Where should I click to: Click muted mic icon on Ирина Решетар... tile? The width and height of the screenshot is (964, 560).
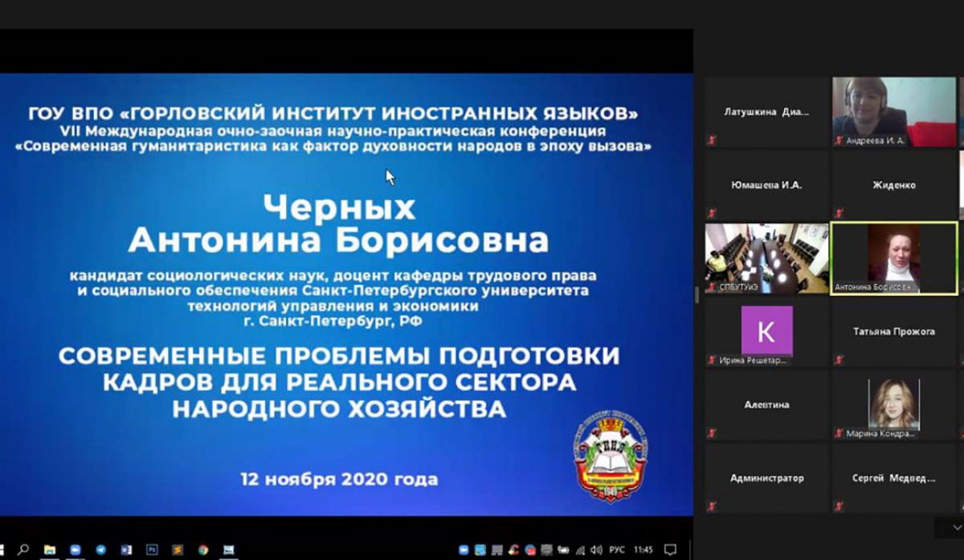pos(712,360)
